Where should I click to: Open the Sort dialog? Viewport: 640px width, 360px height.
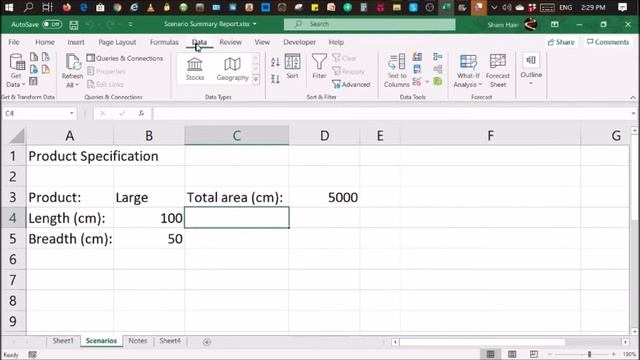292,67
